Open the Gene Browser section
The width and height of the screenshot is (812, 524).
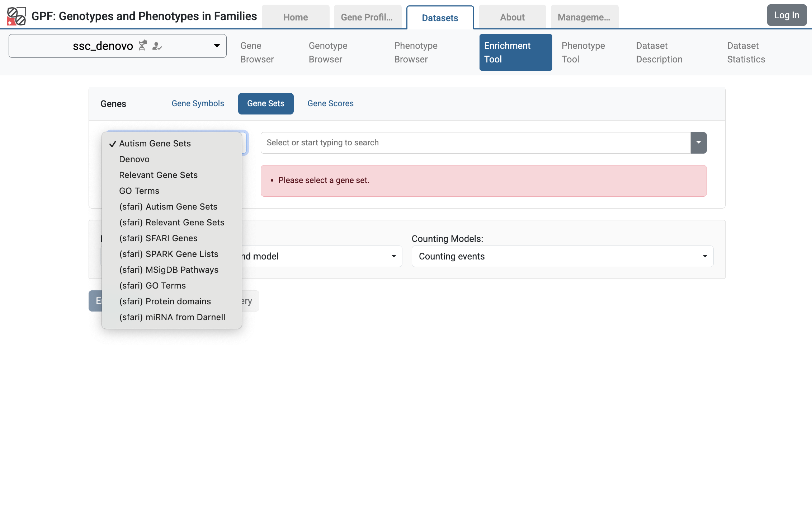tap(257, 52)
